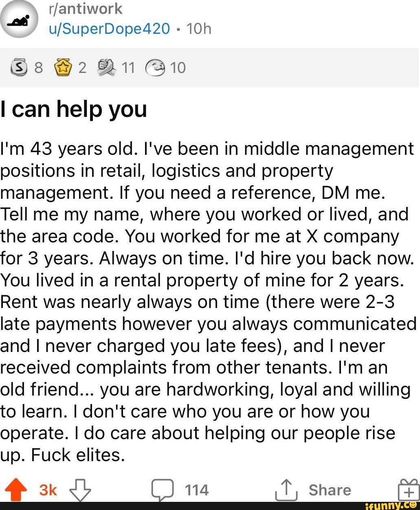Click the count 11 beside the hands award
This screenshot has height=510, width=420.
128,67
